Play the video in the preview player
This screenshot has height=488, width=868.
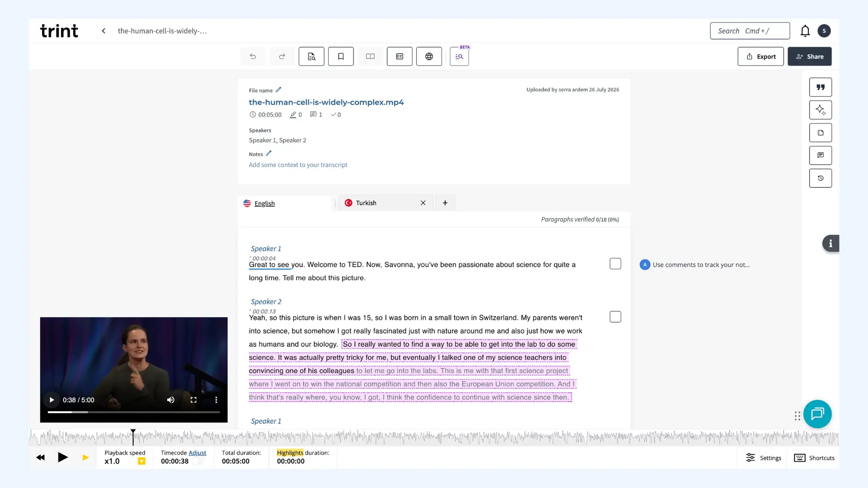(x=52, y=400)
